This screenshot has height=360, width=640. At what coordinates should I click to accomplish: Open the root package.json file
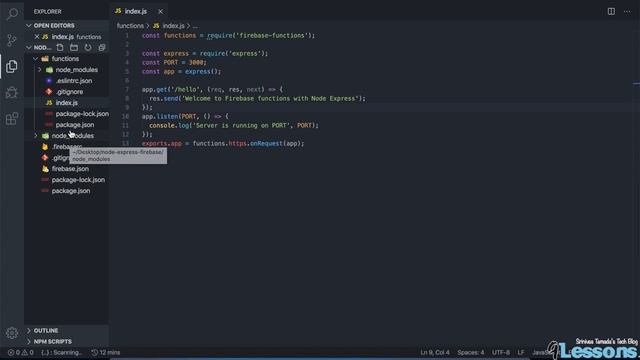point(71,191)
